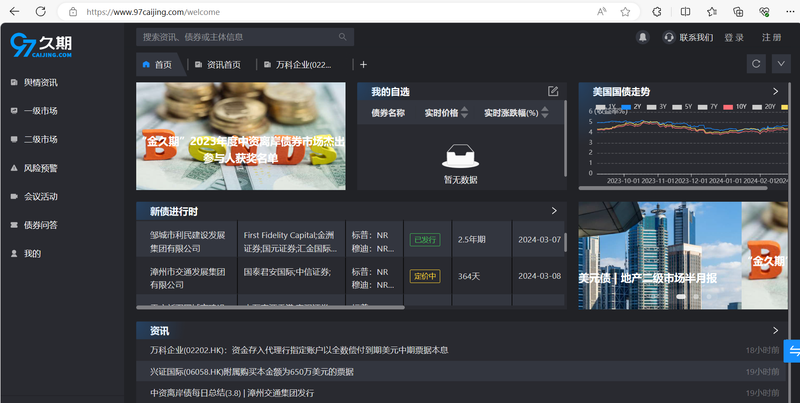Click the search magnifier icon
Viewport: 800px width, 403px height.
pyautogui.click(x=342, y=37)
